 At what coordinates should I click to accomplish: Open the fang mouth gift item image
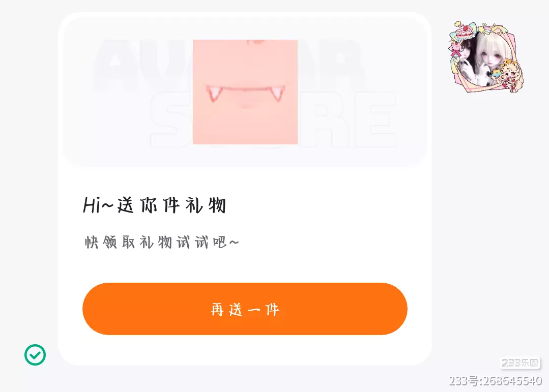click(245, 92)
